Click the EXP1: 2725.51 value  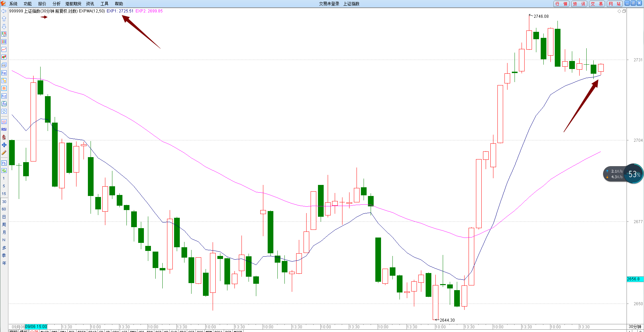[x=120, y=11]
